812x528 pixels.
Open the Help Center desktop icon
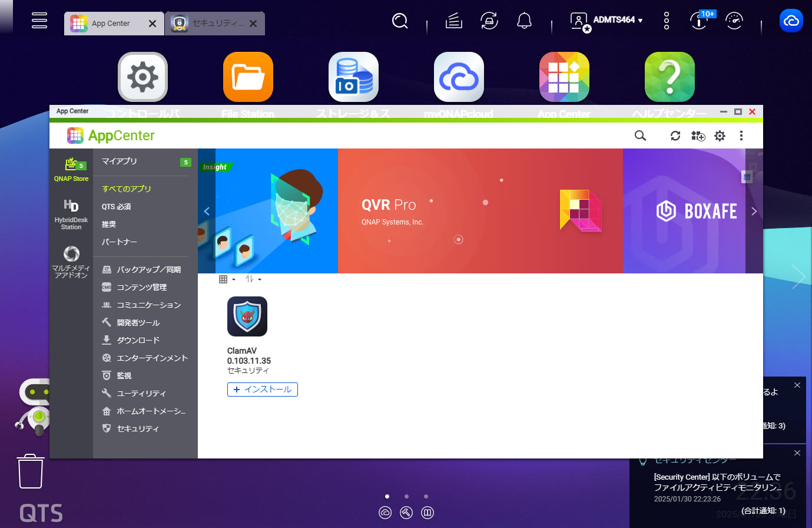[x=670, y=77]
